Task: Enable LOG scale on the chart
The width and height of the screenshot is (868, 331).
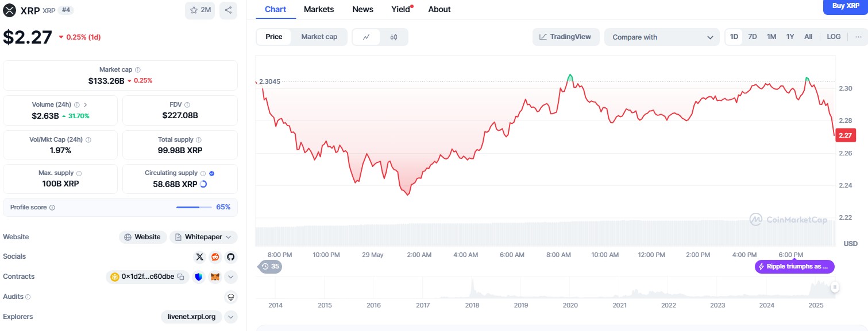Action: (x=834, y=37)
